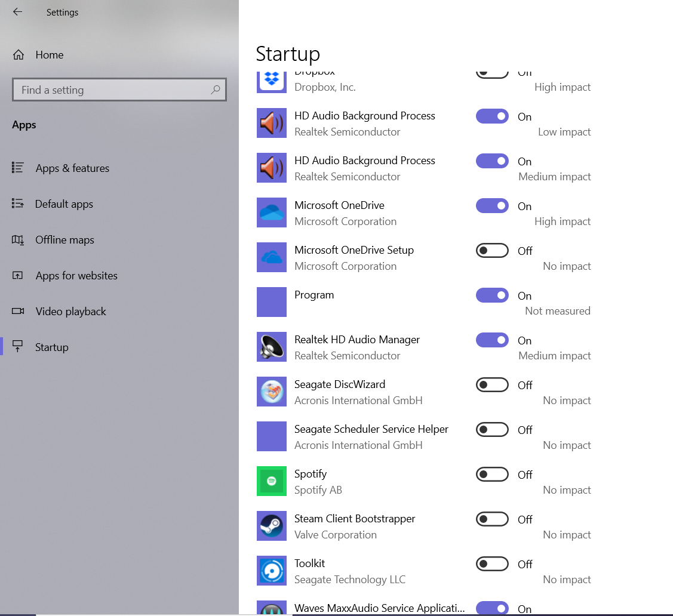
Task: Click the "Seagate DiscWizard" name
Action: 340,384
